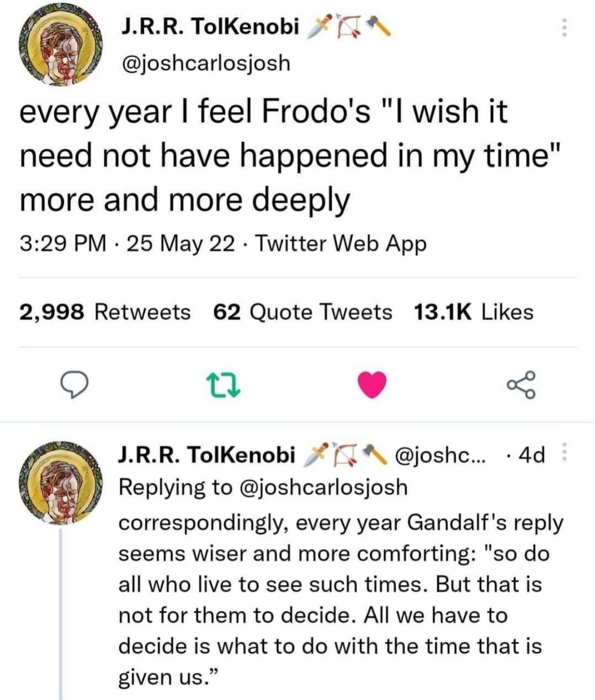
Task: View the 2,998 Retweets list
Action: pos(105,312)
